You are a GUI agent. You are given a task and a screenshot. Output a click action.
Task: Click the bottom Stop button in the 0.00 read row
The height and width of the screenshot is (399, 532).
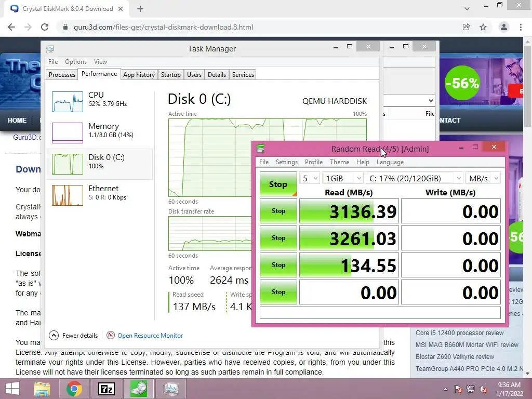pos(278,292)
